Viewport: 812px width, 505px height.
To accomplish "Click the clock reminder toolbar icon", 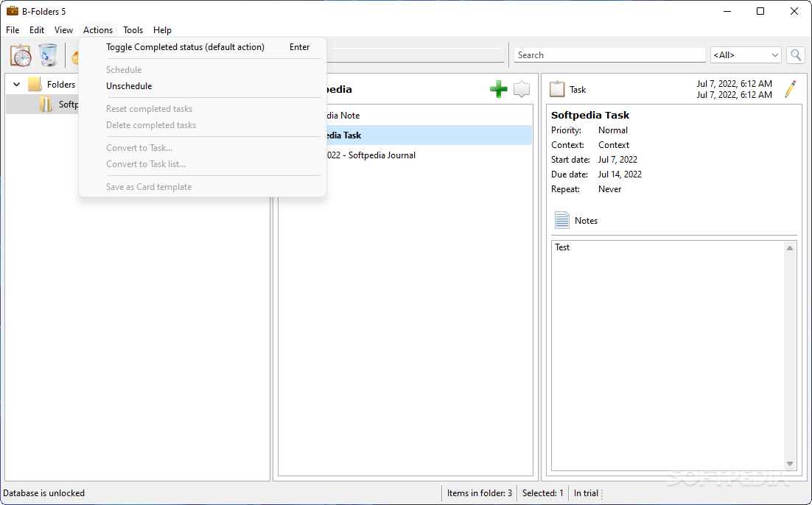I will pyautogui.click(x=21, y=55).
